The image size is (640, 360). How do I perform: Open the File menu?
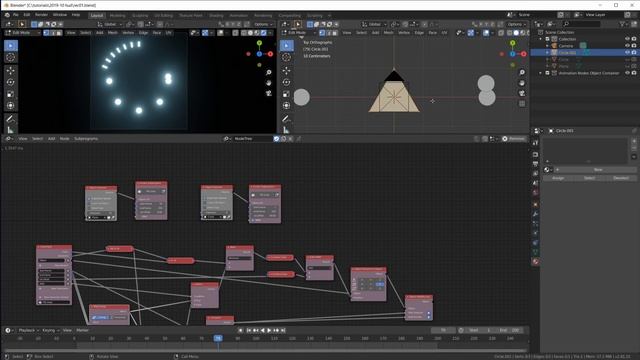pos(16,15)
